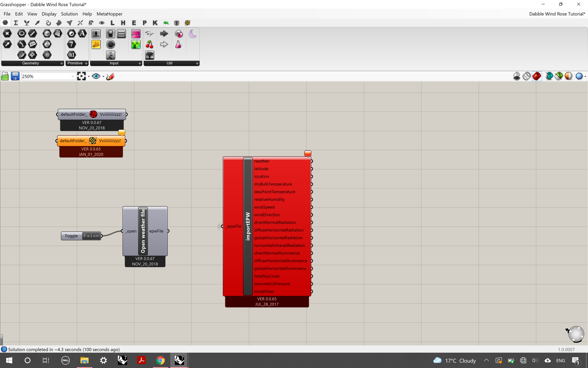Screen dimensions: 588x368
Task: Click the yellow warning balloon on Honeybee component
Action: [x=122, y=132]
